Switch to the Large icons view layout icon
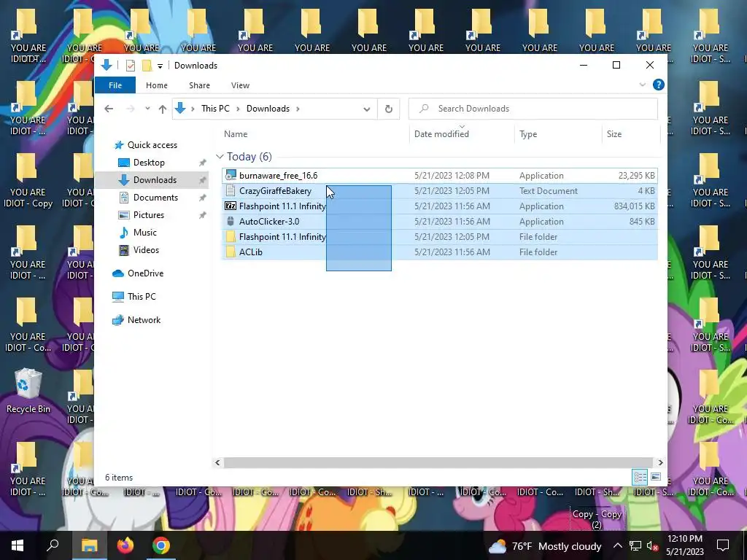 [x=656, y=477]
